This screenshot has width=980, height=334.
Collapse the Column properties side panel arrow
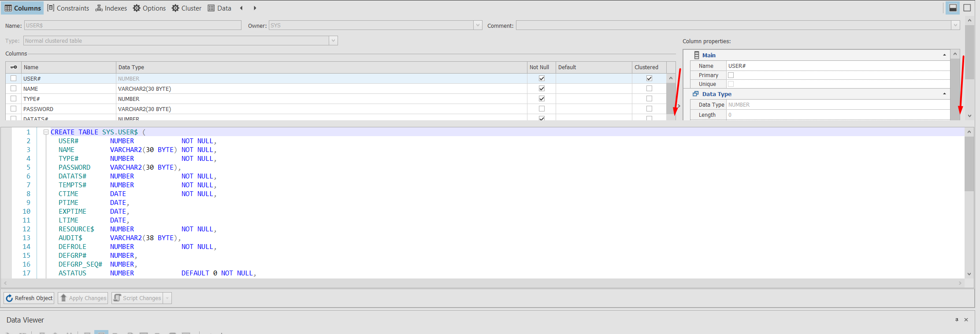679,106
